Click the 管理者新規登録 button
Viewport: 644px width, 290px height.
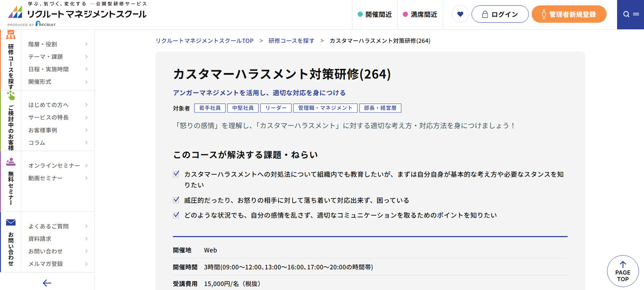click(x=569, y=14)
